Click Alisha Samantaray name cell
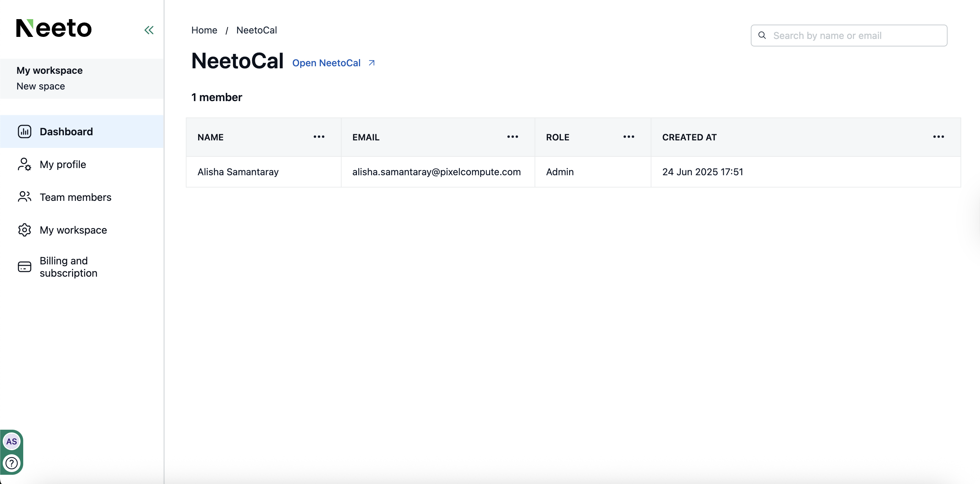Screen dimensions: 980x484 263,172
